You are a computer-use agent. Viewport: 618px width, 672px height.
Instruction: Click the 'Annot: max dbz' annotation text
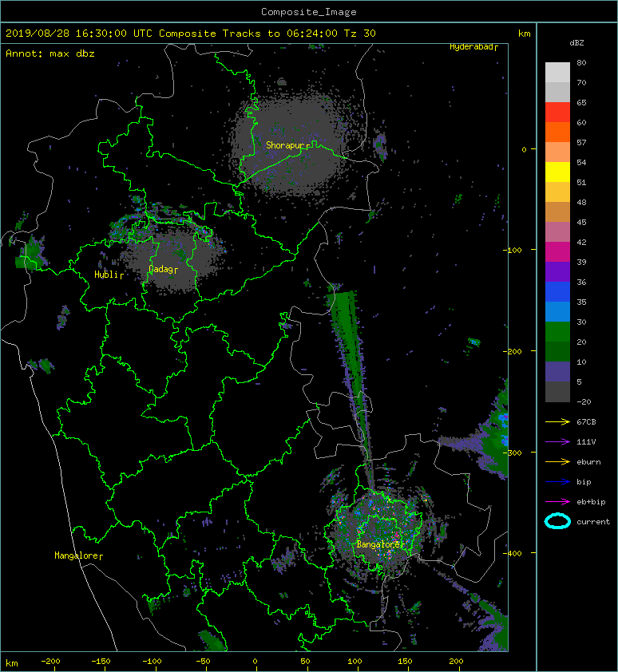50,53
